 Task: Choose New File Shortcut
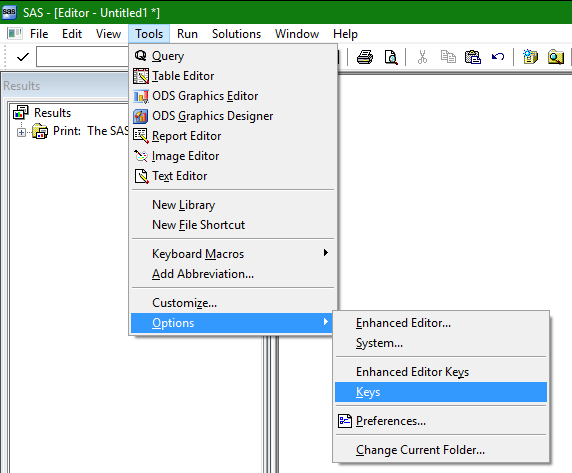(x=233, y=225)
